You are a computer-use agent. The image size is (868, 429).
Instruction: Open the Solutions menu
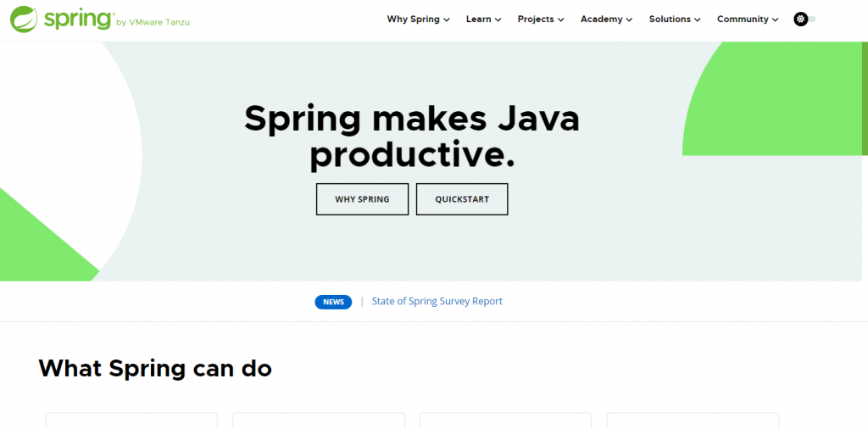click(x=675, y=19)
